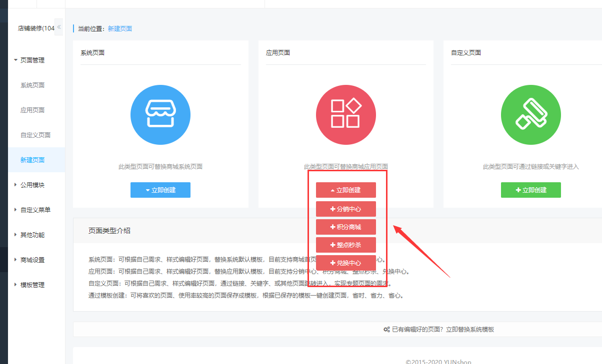Viewport: 602px width, 364px height.
Task: Create a 兑换中心 application page
Action: pyautogui.click(x=345, y=263)
